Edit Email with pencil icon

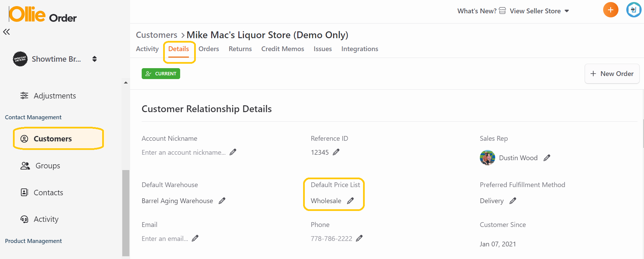(x=195, y=238)
